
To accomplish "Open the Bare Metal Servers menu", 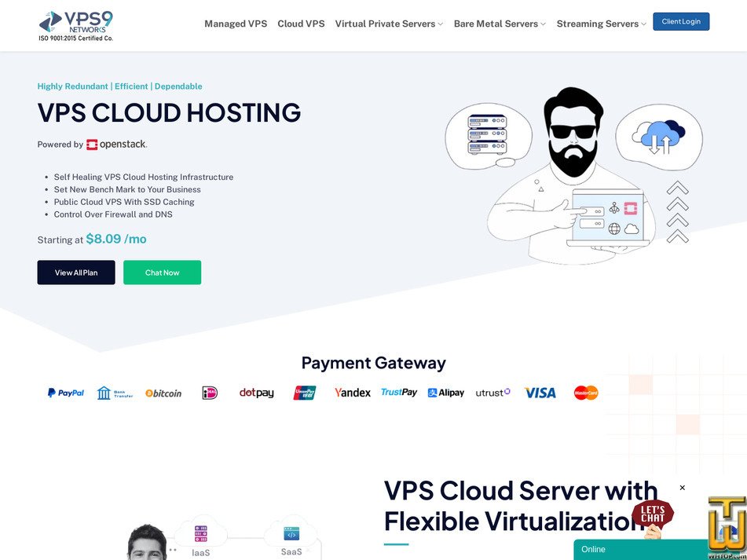I will point(496,24).
